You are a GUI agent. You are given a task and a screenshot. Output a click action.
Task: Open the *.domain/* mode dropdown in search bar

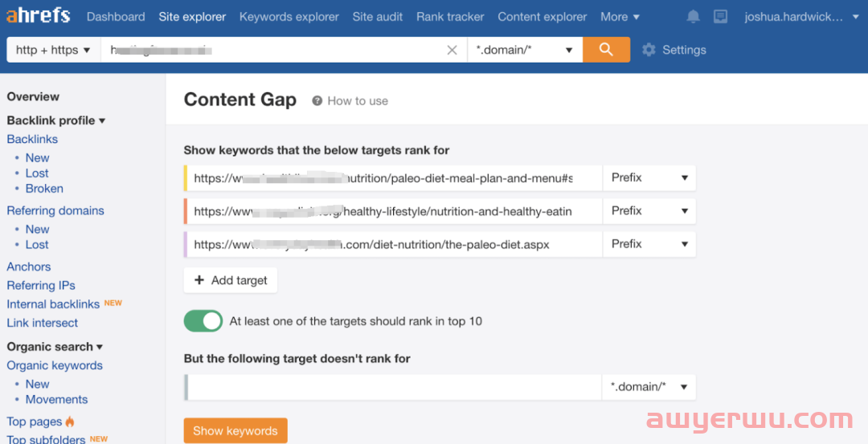pos(524,50)
